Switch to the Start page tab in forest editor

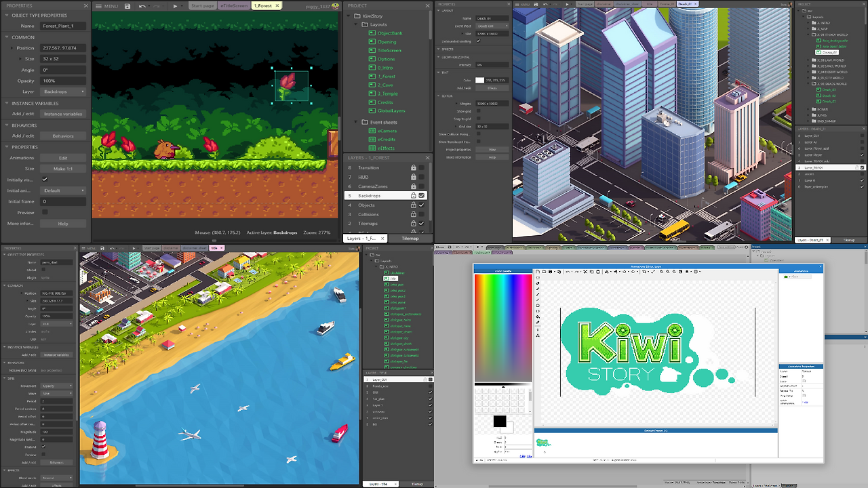pyautogui.click(x=202, y=5)
